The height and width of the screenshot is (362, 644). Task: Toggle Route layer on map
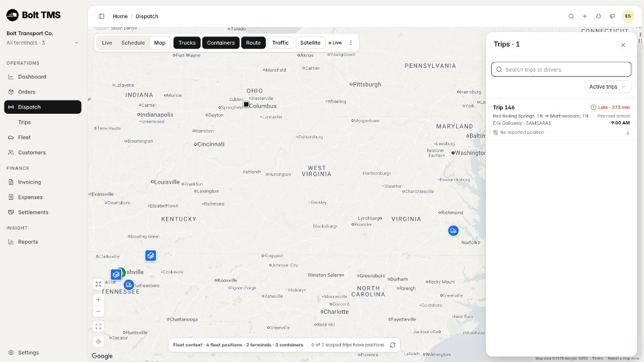pos(253,43)
